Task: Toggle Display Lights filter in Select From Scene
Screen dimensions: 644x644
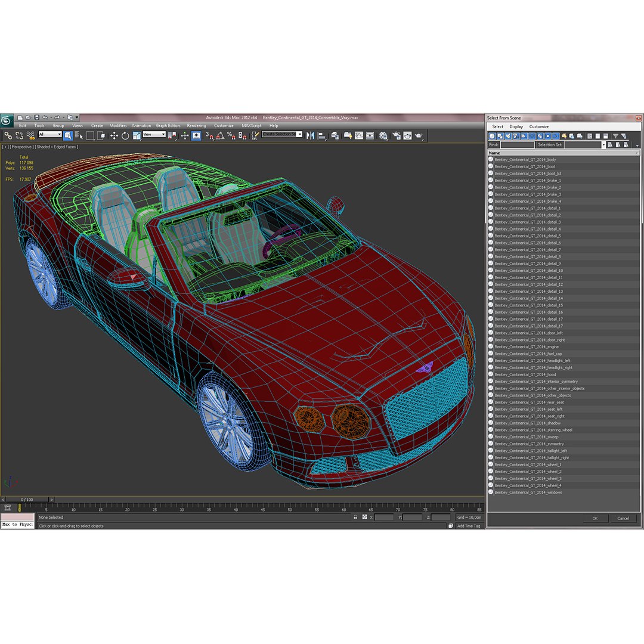Action: [508, 136]
